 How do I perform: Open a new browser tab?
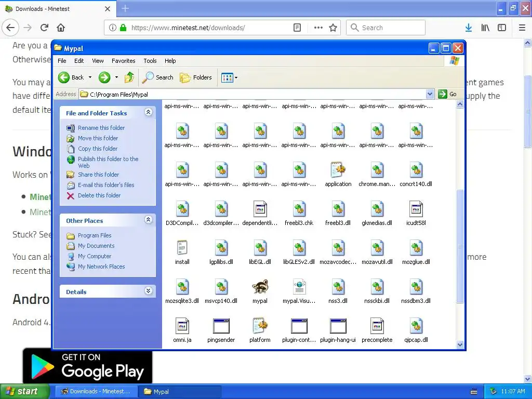click(x=125, y=8)
